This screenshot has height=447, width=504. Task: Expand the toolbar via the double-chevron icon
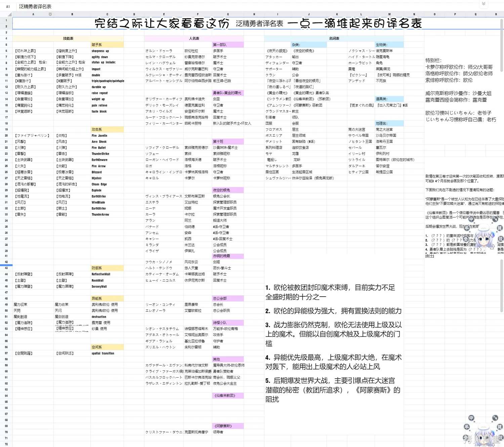483,4
